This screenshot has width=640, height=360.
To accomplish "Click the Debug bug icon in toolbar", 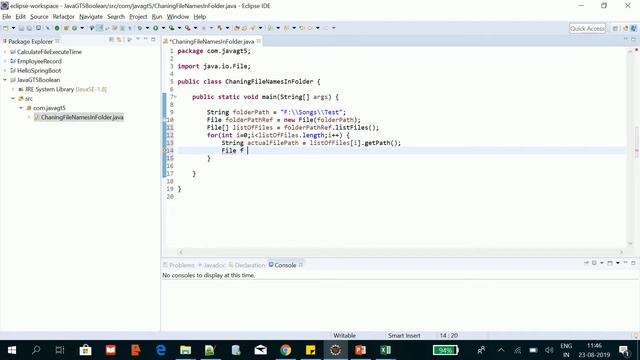I will [x=140, y=28].
